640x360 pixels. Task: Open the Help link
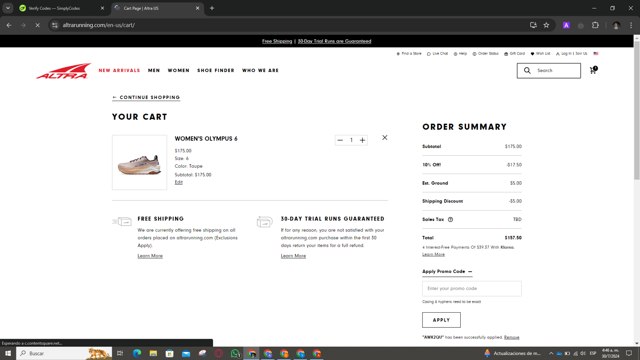(x=460, y=53)
